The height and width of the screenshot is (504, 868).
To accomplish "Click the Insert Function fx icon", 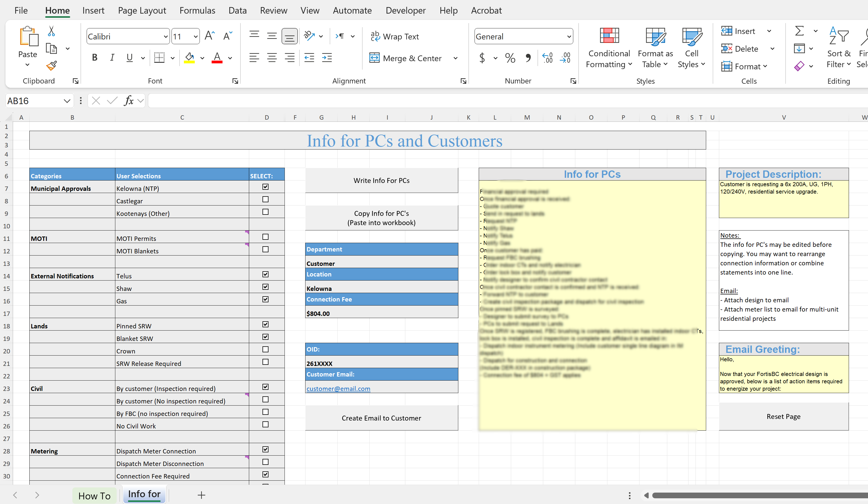I will (128, 101).
